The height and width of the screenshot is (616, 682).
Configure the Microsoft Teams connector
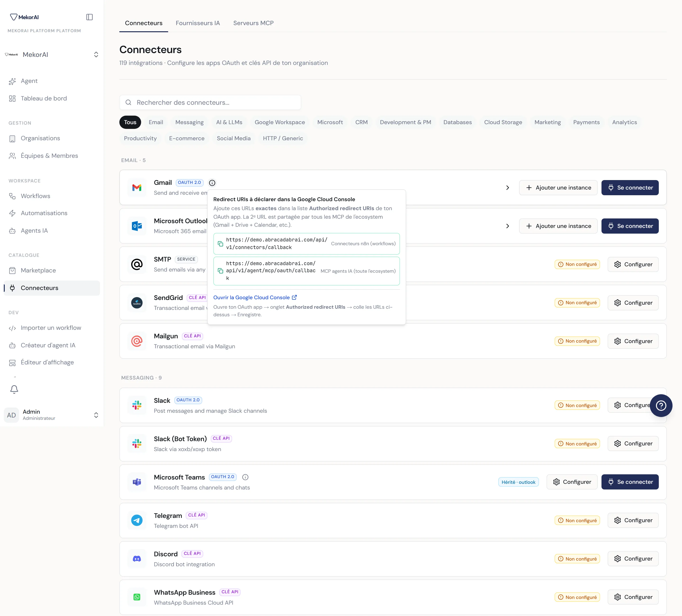tap(572, 482)
